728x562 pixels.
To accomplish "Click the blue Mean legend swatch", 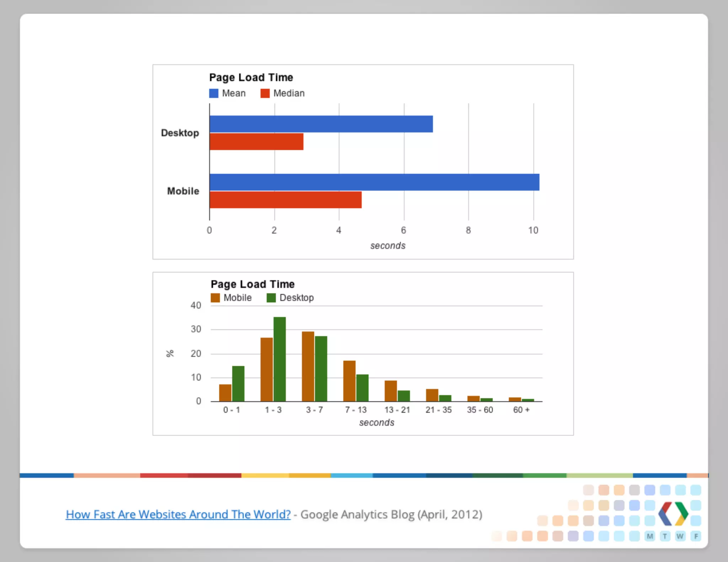I will pyautogui.click(x=214, y=93).
